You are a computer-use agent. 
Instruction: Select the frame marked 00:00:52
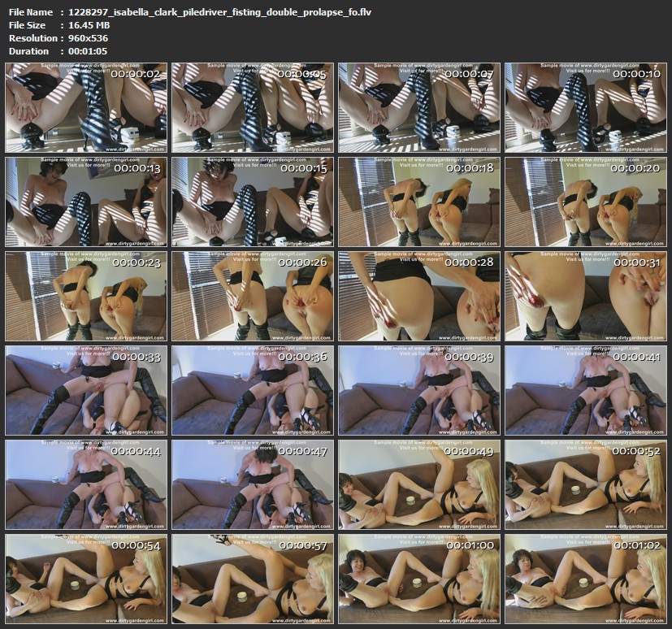(x=585, y=484)
